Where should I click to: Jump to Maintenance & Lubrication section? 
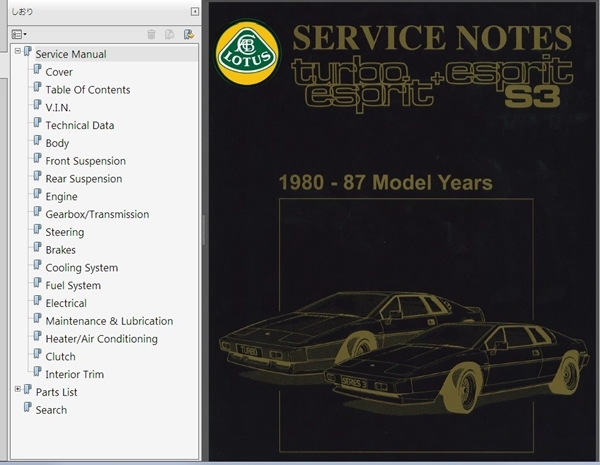pos(109,321)
